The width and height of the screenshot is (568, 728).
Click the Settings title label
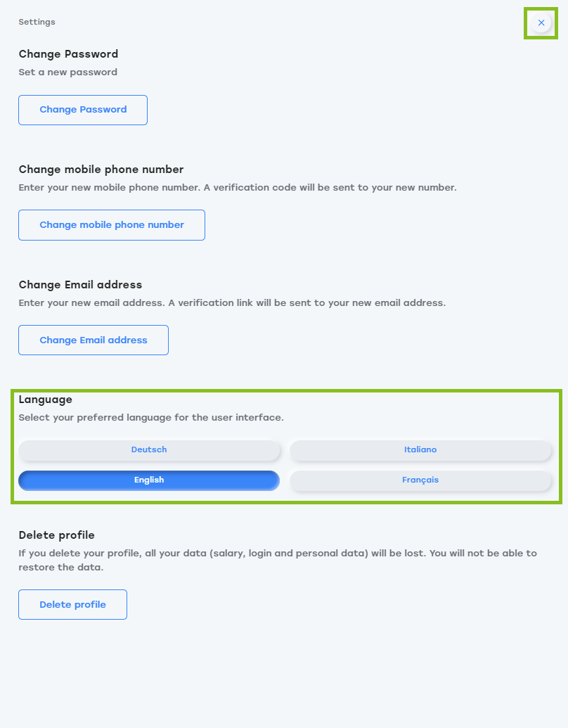pos(37,22)
